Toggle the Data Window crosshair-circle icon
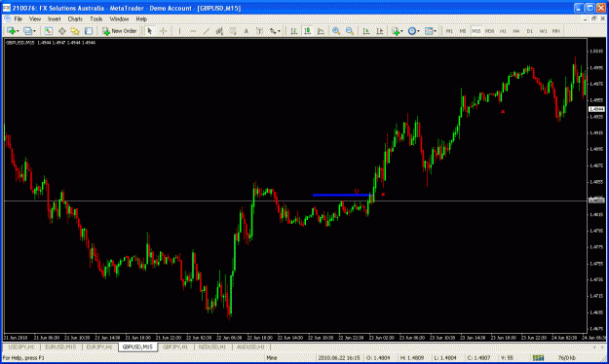Image resolution: width=609 pixels, height=364 pixels. tap(61, 31)
